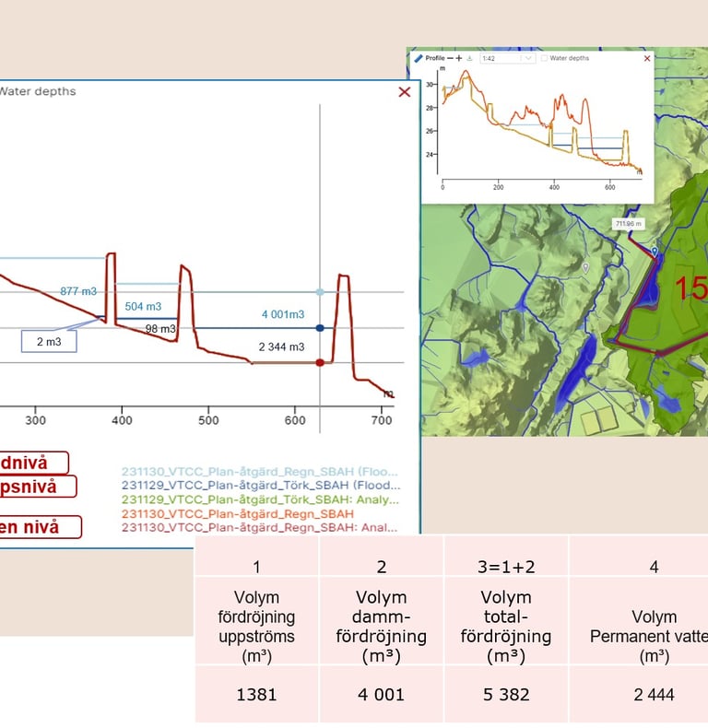Click the grey location pin on the map
This screenshot has width=708, height=728.
click(x=585, y=267)
